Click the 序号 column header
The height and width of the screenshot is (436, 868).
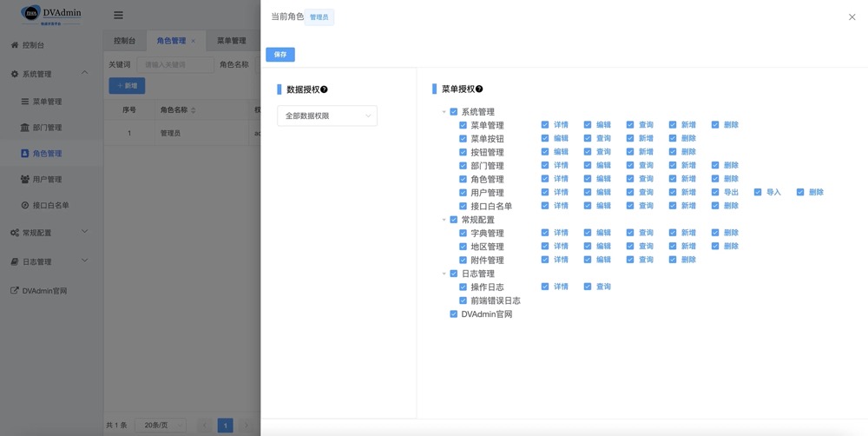coord(129,110)
